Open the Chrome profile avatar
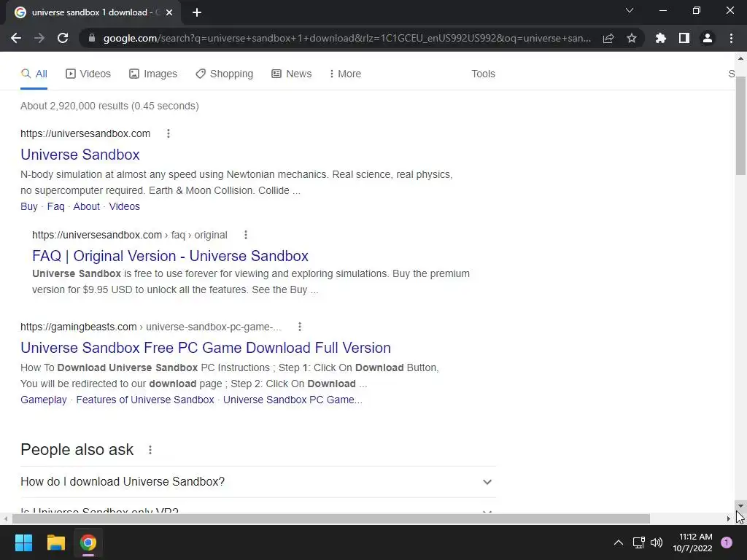747x560 pixels. (708, 38)
